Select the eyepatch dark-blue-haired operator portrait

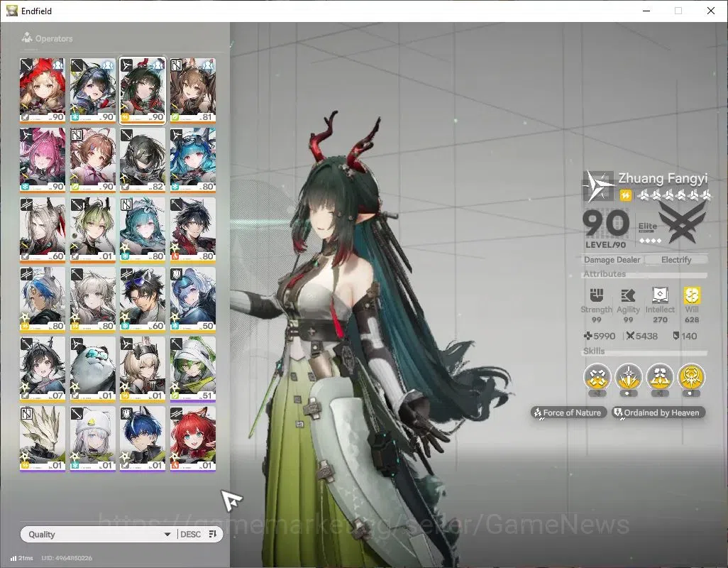[x=92, y=90]
